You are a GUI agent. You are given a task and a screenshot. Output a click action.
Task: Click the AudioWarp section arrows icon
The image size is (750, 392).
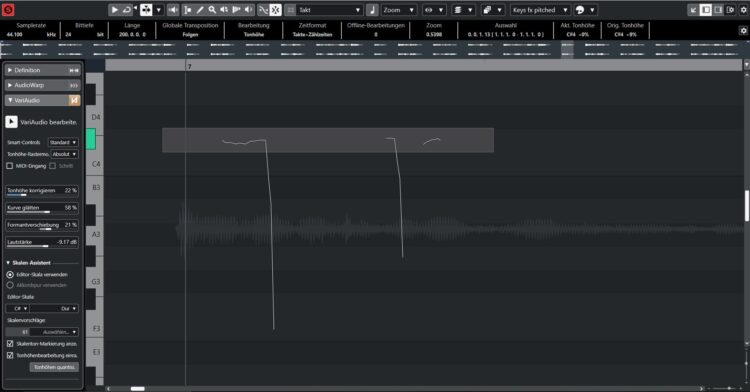(x=74, y=85)
